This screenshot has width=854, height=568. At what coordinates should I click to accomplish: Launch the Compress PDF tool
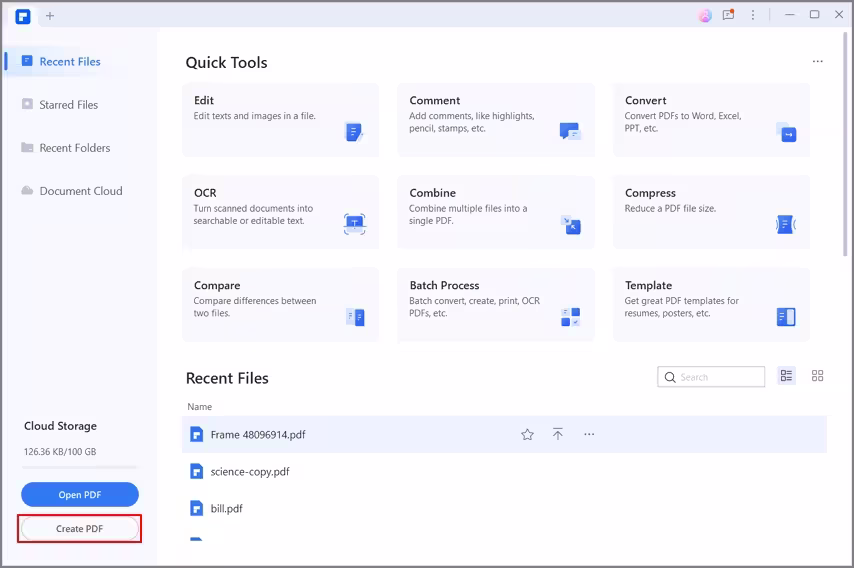pos(711,211)
